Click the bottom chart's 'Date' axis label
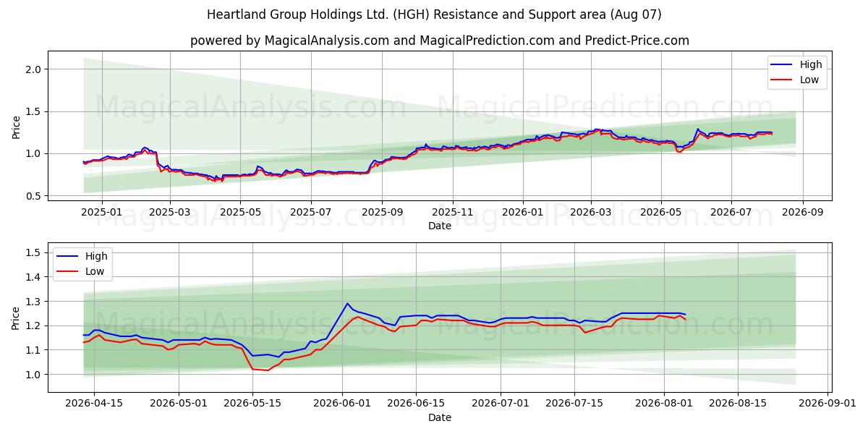This screenshot has width=868, height=434. tap(440, 417)
